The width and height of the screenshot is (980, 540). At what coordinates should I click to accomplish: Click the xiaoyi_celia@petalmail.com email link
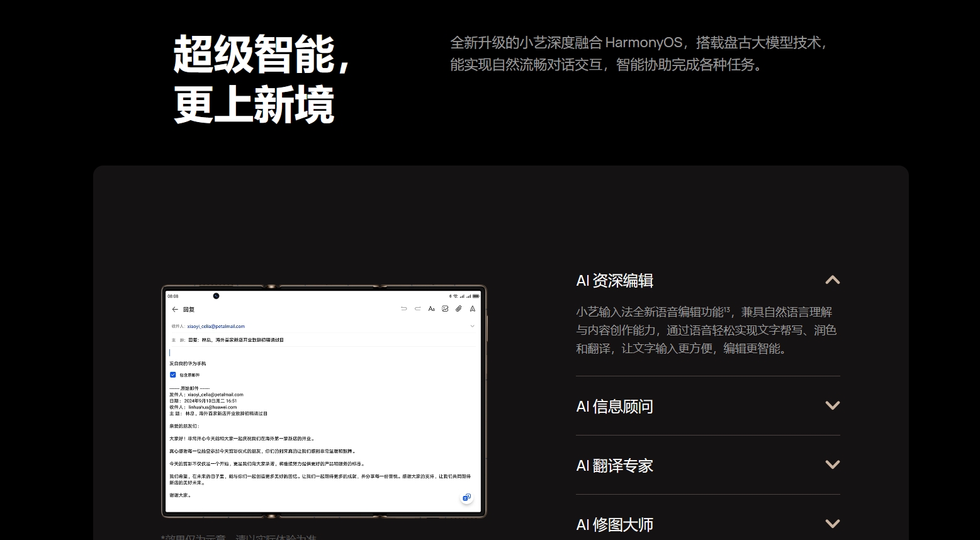point(217,326)
